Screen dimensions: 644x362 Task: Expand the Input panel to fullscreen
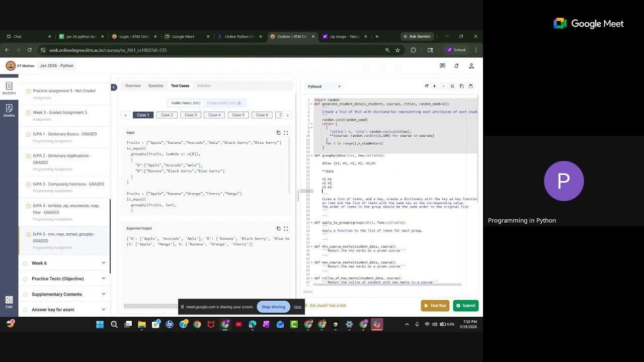[x=286, y=133]
